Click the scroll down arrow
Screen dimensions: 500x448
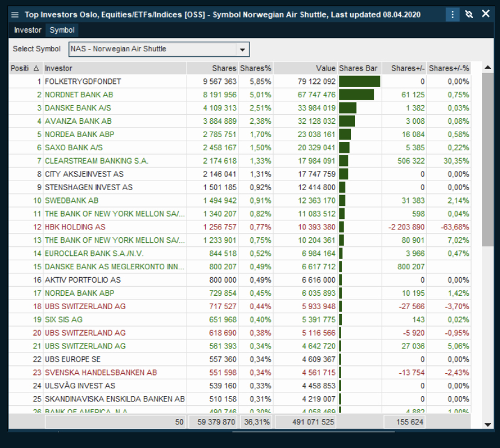click(487, 424)
